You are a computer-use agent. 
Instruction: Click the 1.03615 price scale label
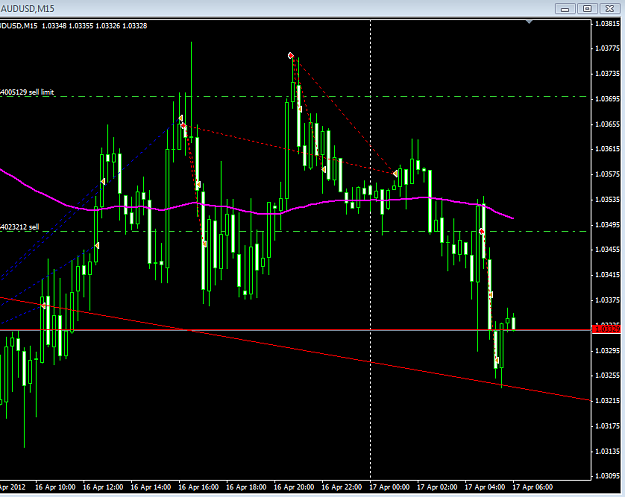tap(607, 149)
